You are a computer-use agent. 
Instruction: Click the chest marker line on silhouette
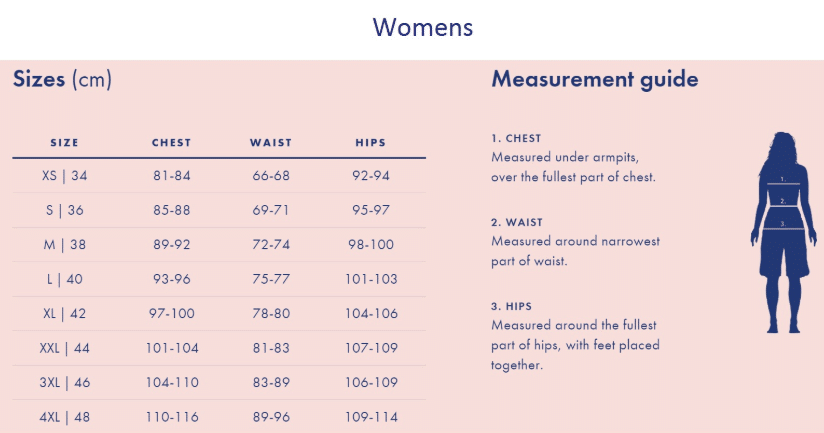pos(783,184)
